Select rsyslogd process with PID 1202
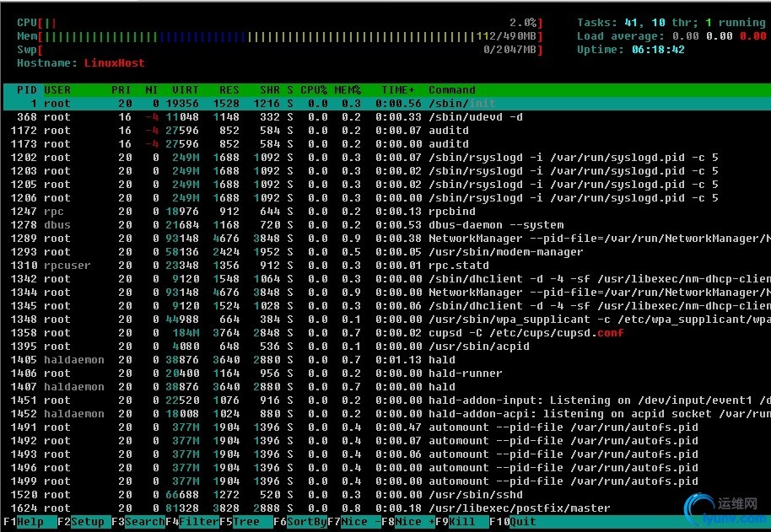This screenshot has height=532, width=771. 387,158
